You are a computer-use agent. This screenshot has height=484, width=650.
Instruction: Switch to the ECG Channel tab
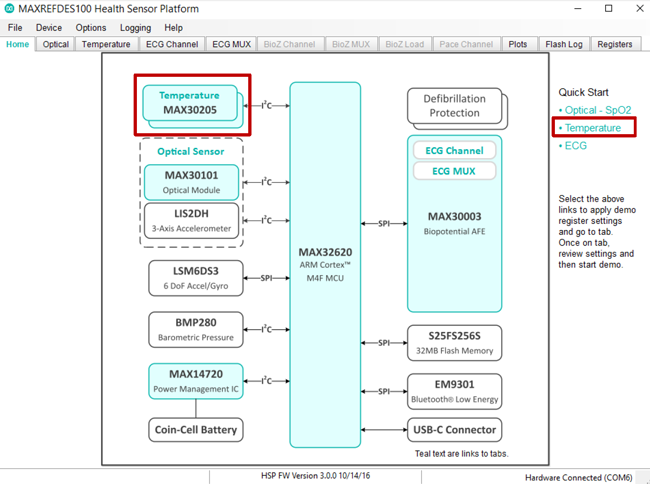(172, 44)
